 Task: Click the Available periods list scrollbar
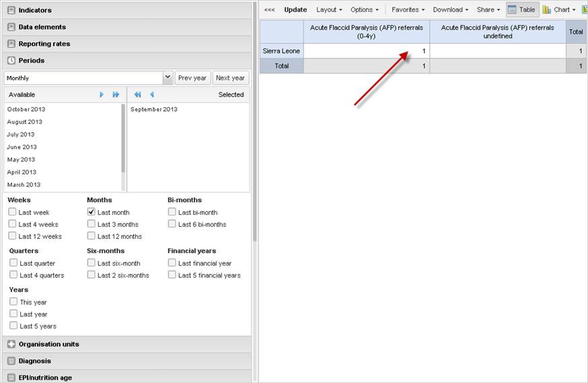coord(123,138)
